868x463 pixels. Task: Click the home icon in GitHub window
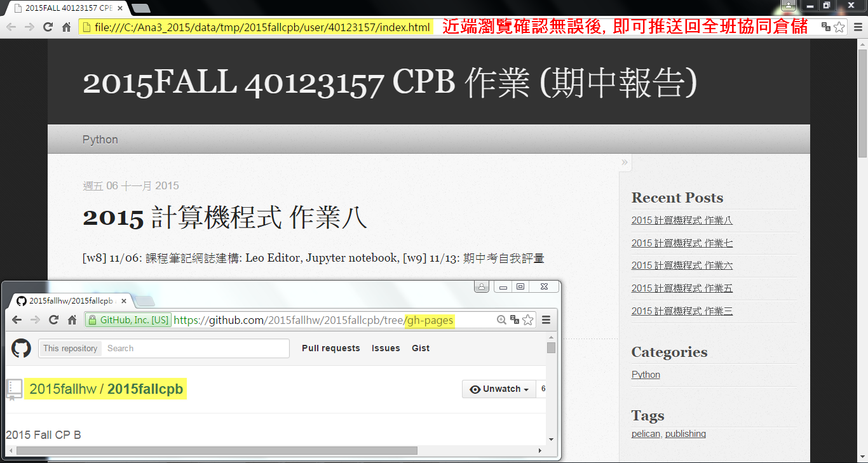coord(72,320)
